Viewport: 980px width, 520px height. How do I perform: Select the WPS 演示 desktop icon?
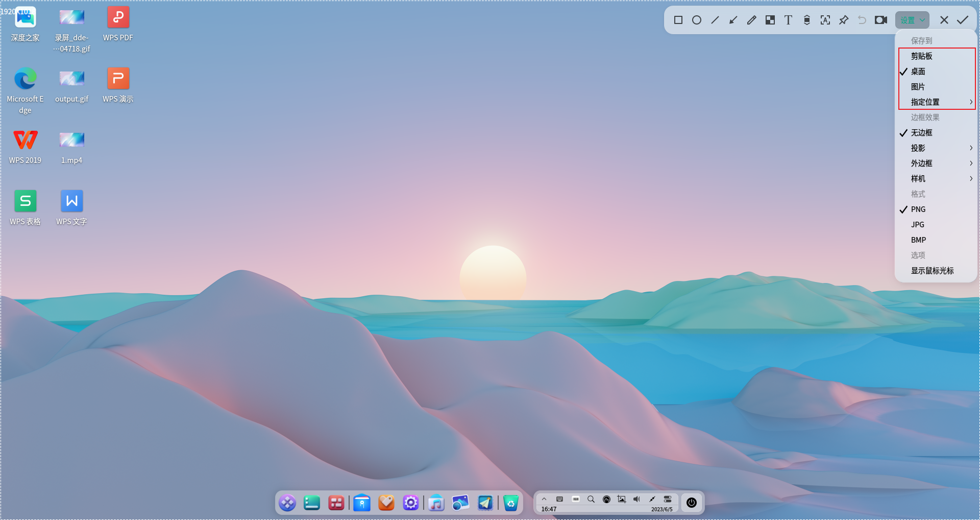[x=118, y=85]
